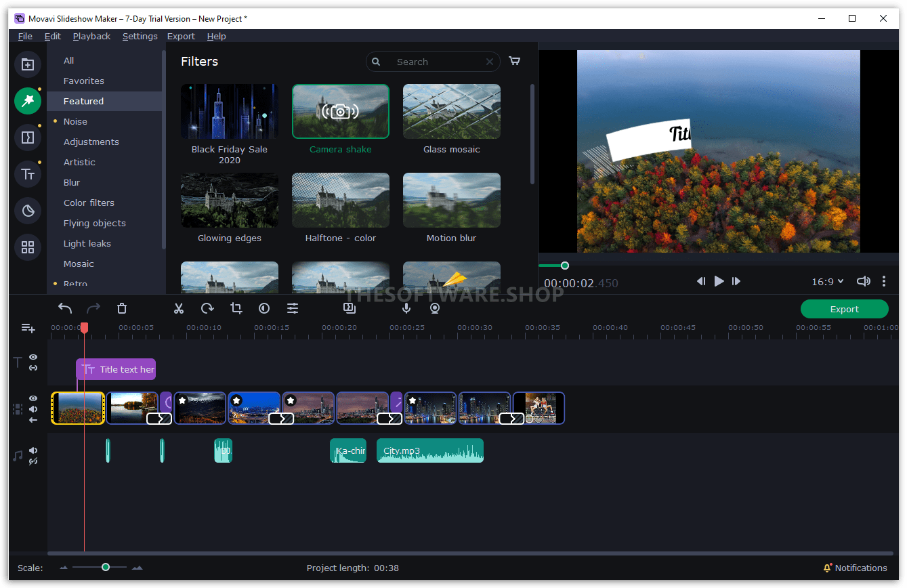
Task: Open the shopping cart store icon
Action: pos(515,61)
